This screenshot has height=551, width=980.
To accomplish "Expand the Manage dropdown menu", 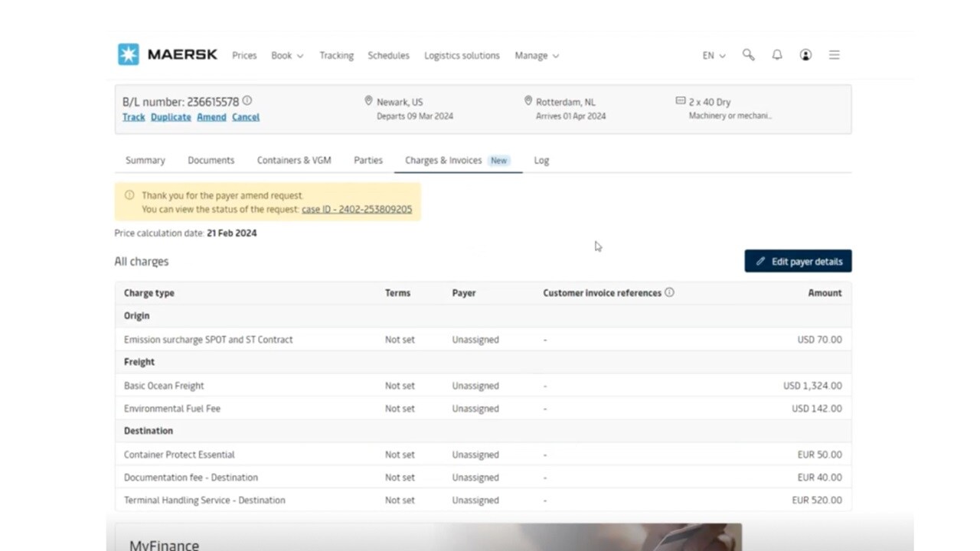I will pos(536,56).
